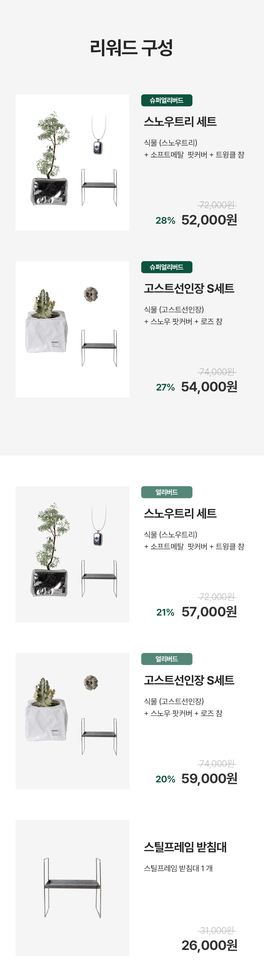Image resolution: width=264 pixels, height=980 pixels.
Task: Click the 리워드 구성 section heading
Action: click(131, 48)
